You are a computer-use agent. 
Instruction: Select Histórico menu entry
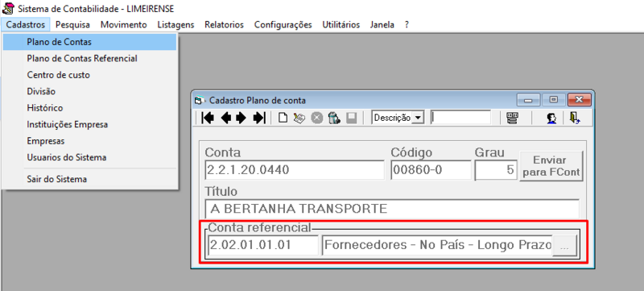89,108
